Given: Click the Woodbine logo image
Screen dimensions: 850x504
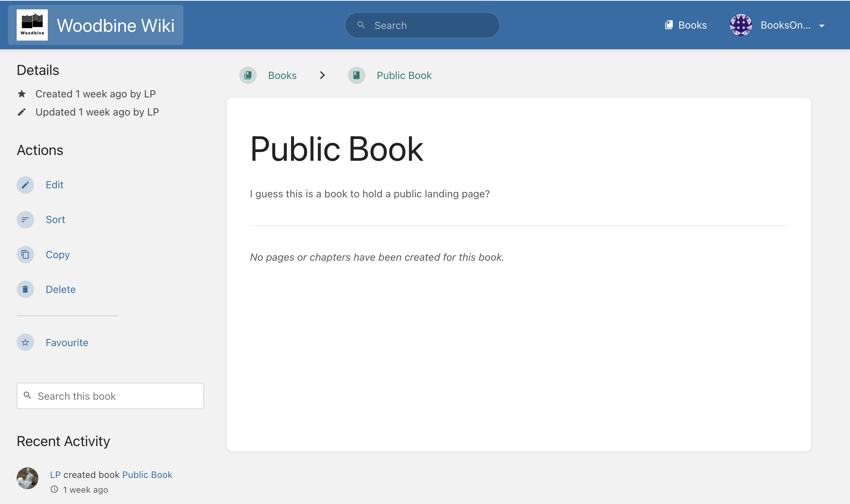Looking at the screenshot, I should [x=32, y=25].
